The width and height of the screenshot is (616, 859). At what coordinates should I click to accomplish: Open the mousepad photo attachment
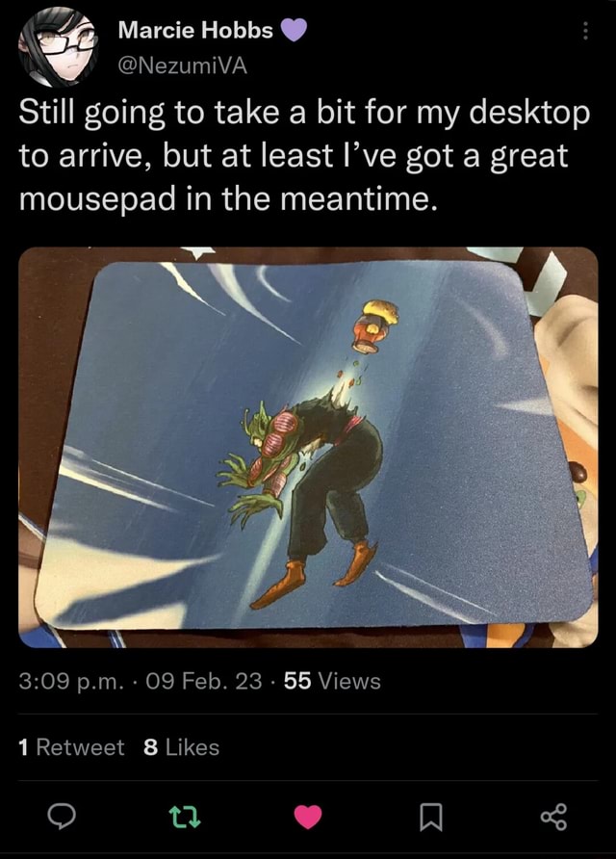(308, 447)
